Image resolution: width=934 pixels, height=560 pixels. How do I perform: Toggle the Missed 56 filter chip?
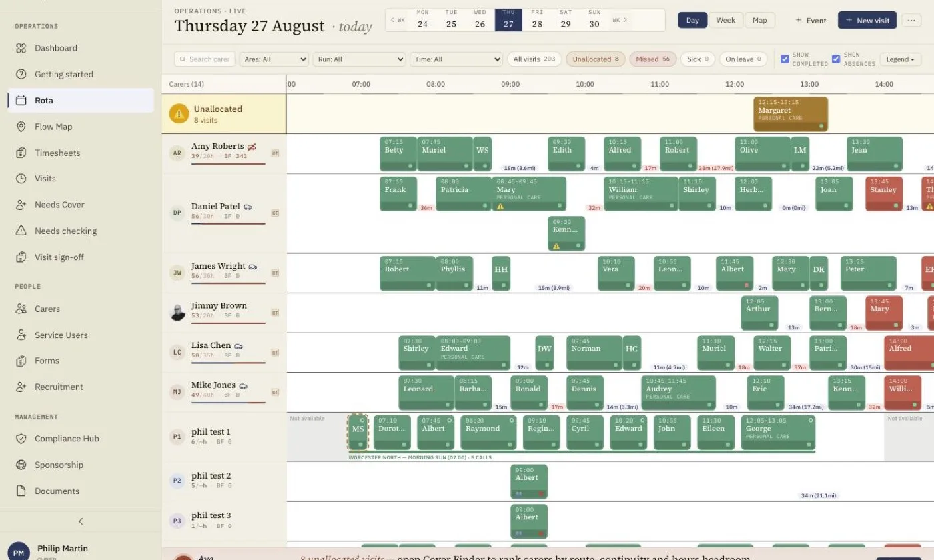click(653, 59)
